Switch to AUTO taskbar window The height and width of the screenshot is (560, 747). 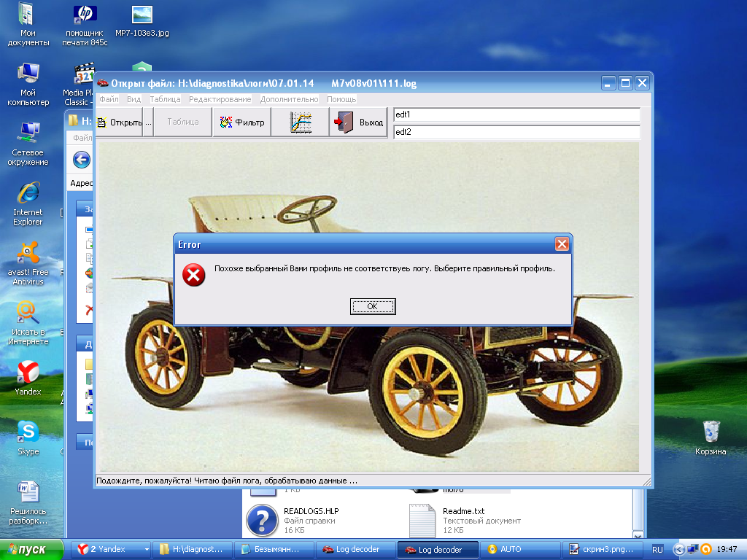click(519, 549)
